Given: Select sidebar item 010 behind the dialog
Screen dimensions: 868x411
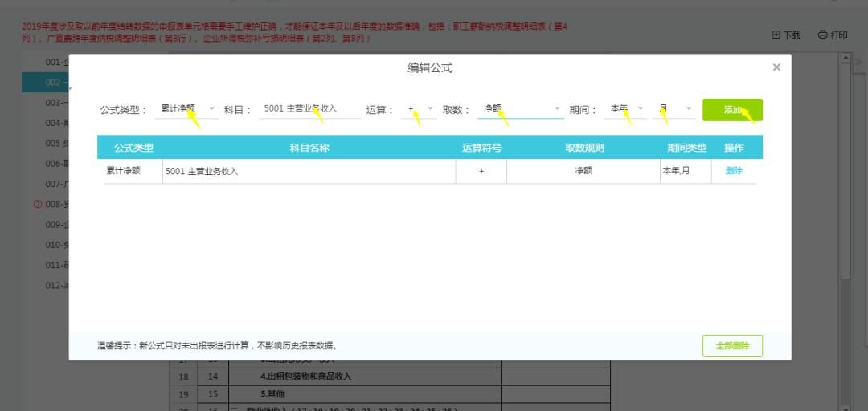Looking at the screenshot, I should [46, 245].
